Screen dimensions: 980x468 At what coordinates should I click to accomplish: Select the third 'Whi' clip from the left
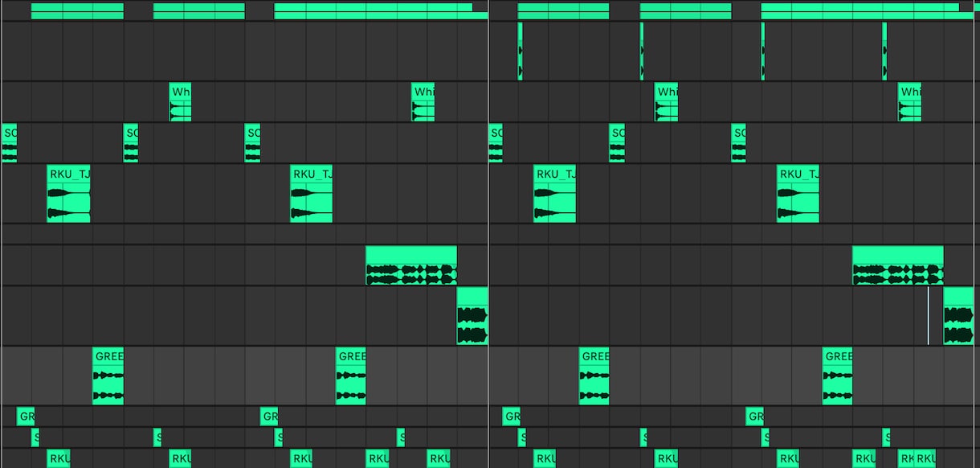(667, 103)
